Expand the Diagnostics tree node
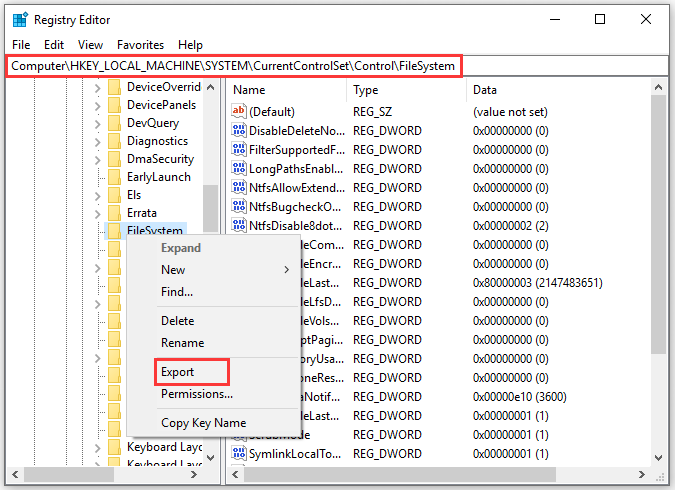Screen dimensions: 675x490 (x=97, y=142)
